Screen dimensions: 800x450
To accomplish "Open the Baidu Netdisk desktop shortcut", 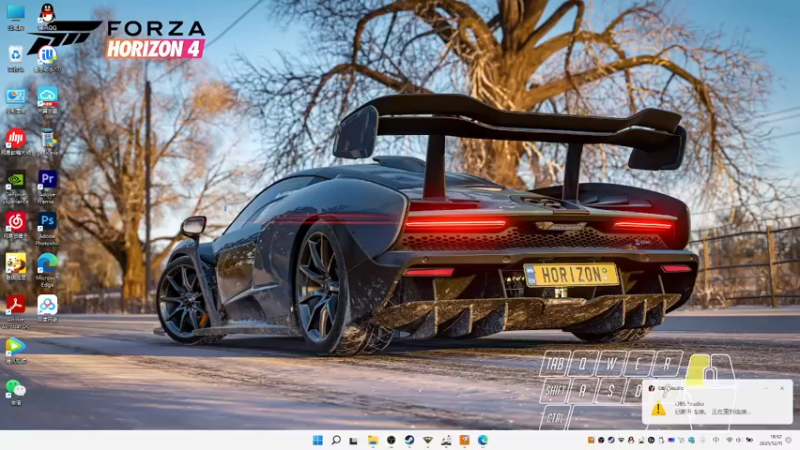I will 47,309.
